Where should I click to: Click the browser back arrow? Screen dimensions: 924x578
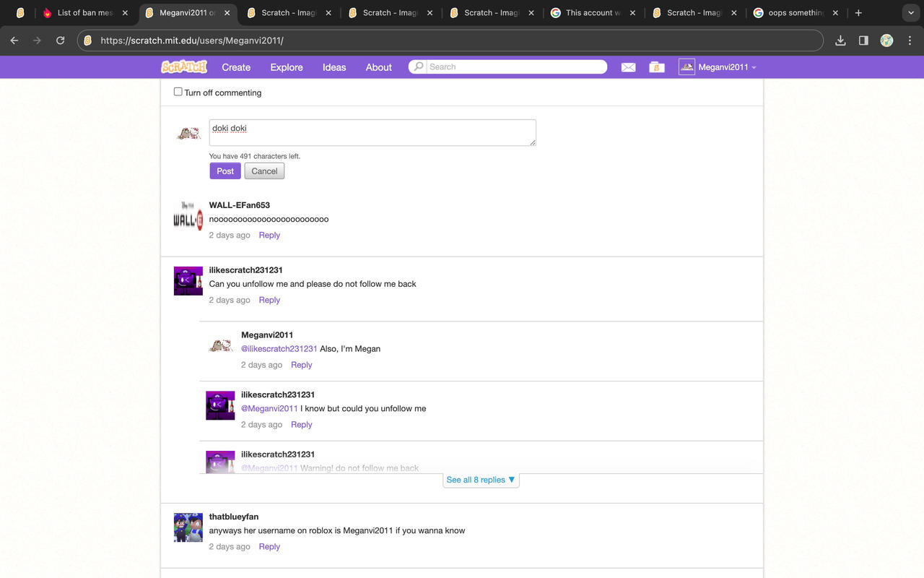pos(14,40)
